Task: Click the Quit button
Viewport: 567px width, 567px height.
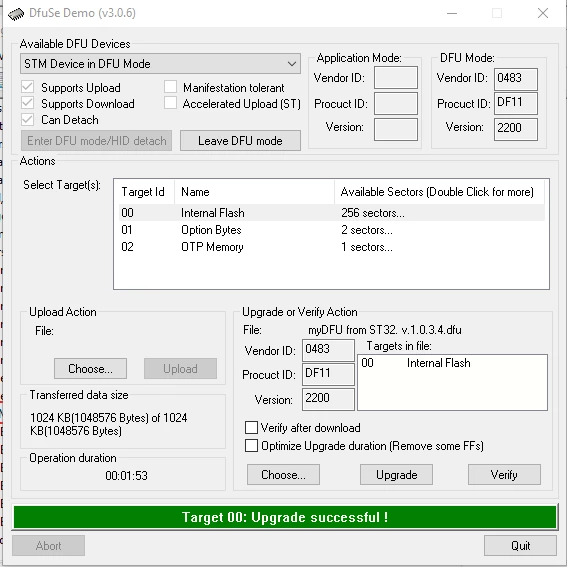Action: pyautogui.click(x=520, y=545)
